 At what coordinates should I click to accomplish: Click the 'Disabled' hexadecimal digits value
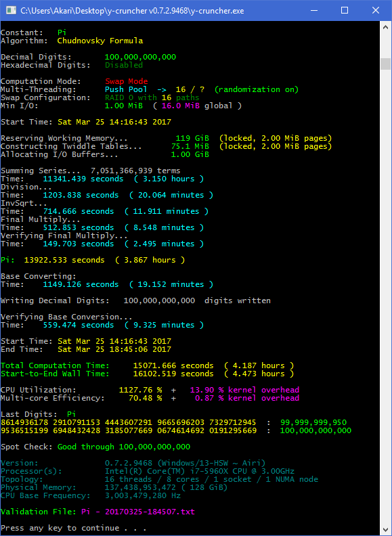(x=124, y=65)
